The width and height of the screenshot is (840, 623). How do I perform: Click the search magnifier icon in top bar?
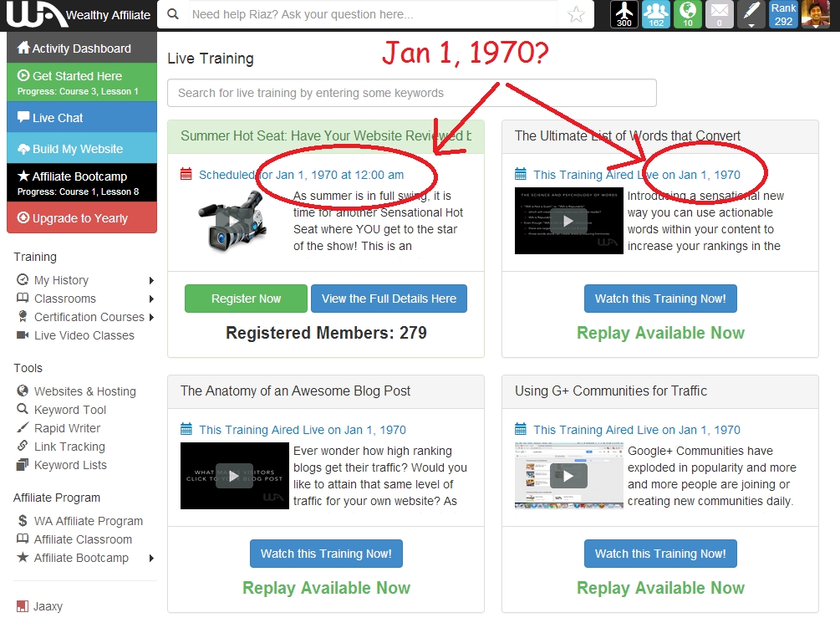click(173, 14)
